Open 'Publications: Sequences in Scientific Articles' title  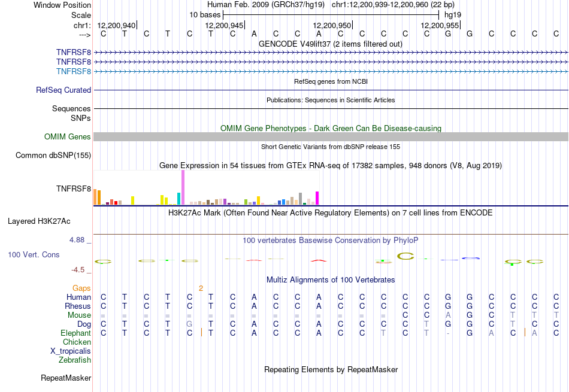pyautogui.click(x=331, y=100)
